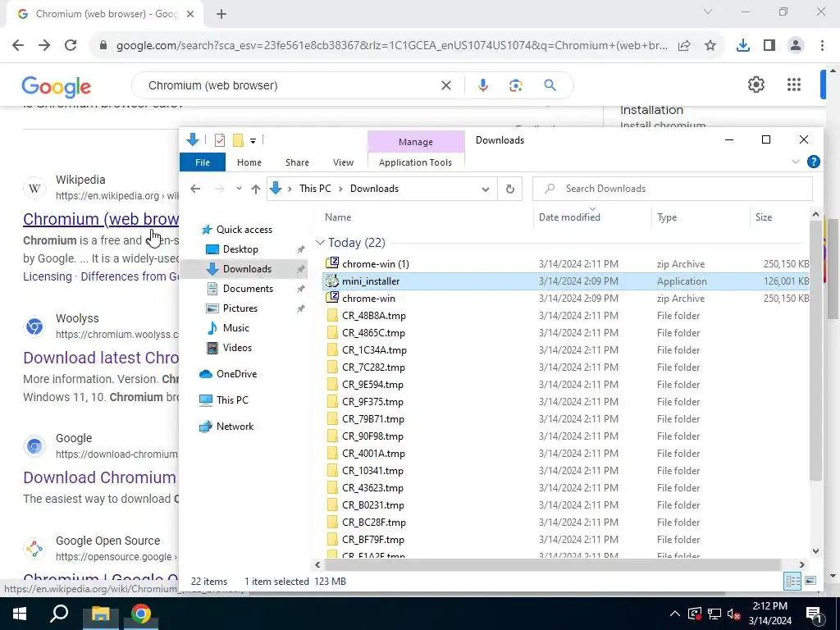Sort files by Date modified column
The width and height of the screenshot is (840, 630).
[x=569, y=217]
